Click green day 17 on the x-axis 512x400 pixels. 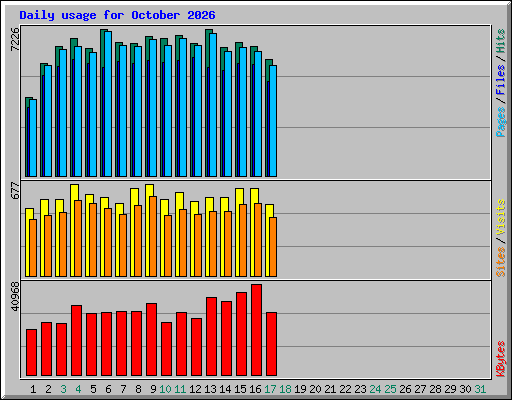tap(270, 389)
